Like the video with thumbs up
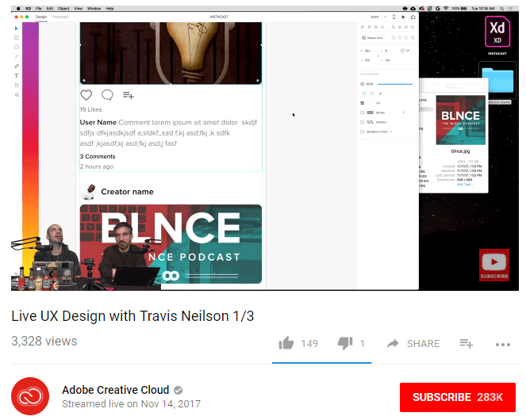 (286, 343)
